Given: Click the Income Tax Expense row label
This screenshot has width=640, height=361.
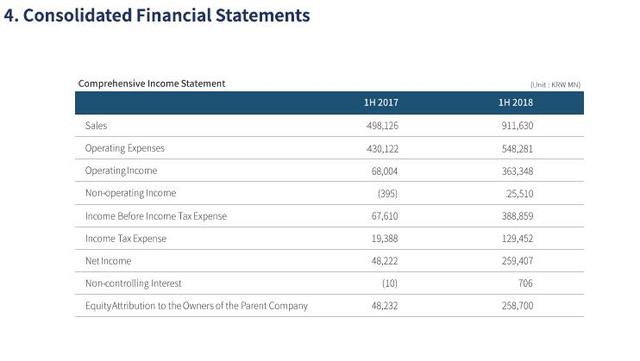Looking at the screenshot, I should point(126,238).
